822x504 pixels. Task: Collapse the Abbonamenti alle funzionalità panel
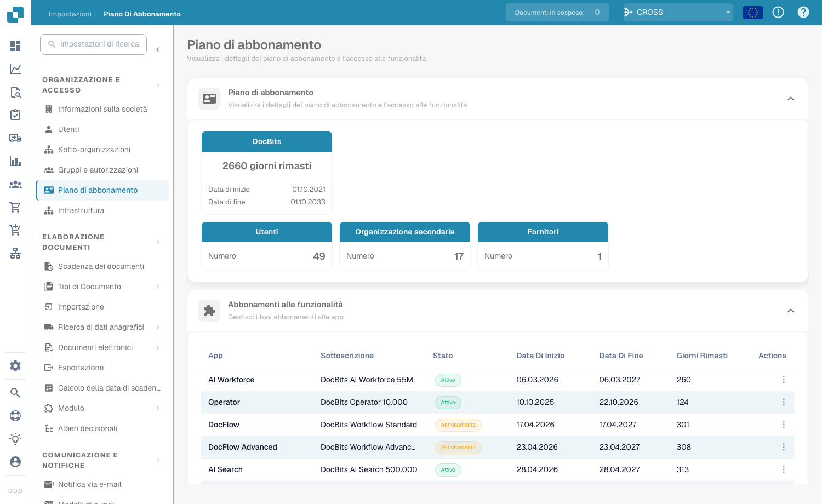791,311
